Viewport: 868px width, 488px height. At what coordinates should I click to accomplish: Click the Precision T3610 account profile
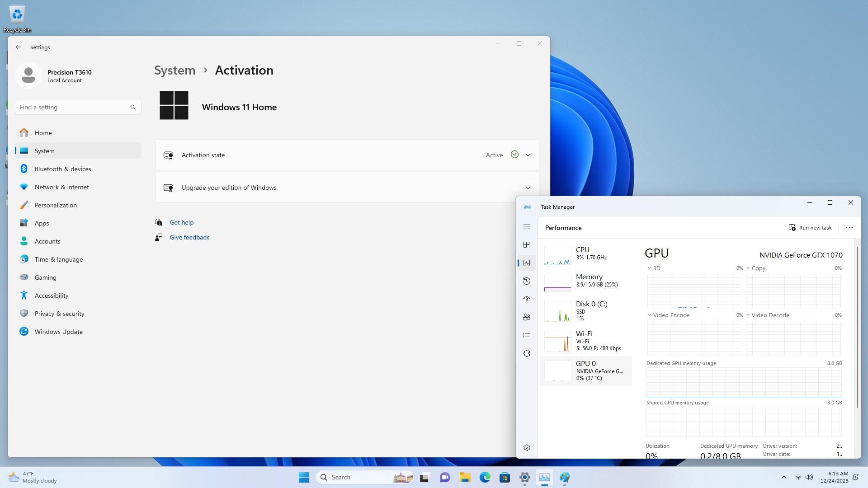(x=54, y=75)
